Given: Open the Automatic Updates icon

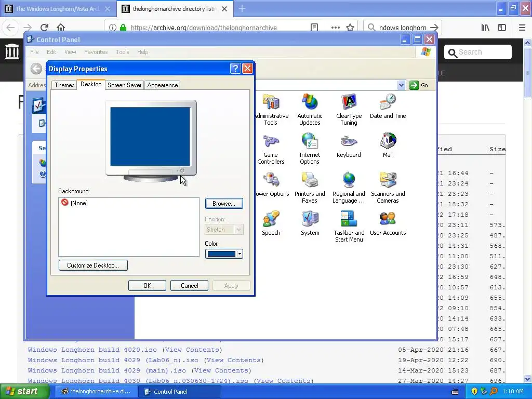Looking at the screenshot, I should tap(310, 110).
